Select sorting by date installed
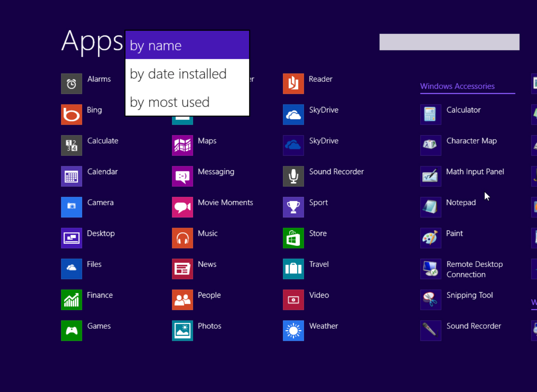Image resolution: width=537 pixels, height=392 pixels. tap(178, 74)
